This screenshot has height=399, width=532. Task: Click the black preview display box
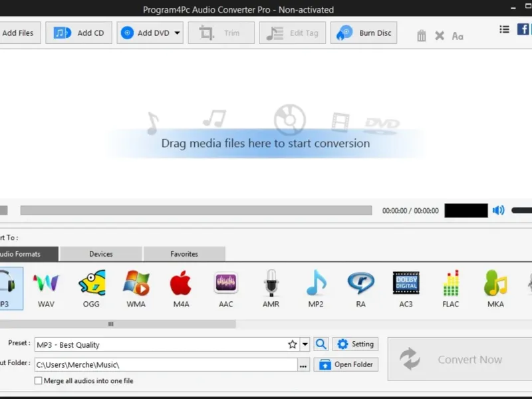tap(466, 210)
